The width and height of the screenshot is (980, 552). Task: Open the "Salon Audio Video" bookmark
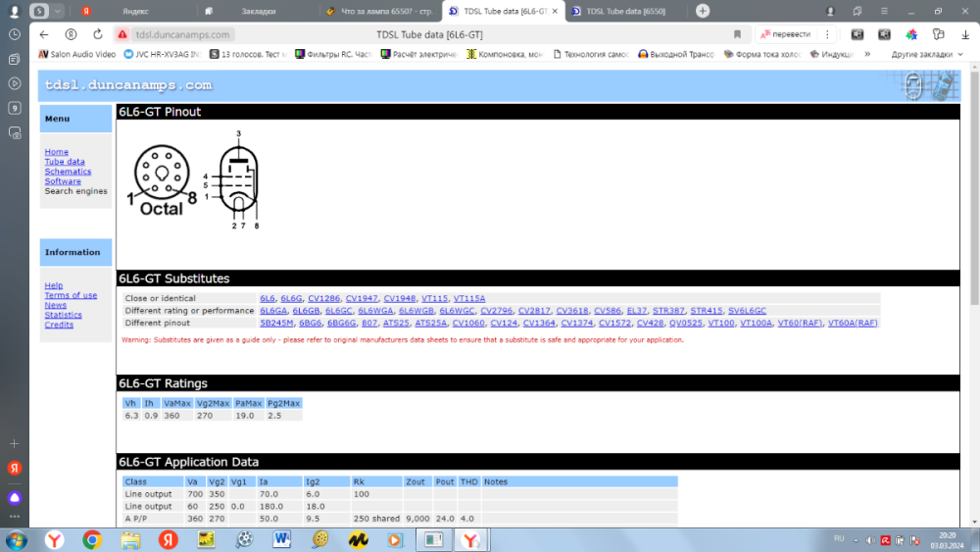76,54
